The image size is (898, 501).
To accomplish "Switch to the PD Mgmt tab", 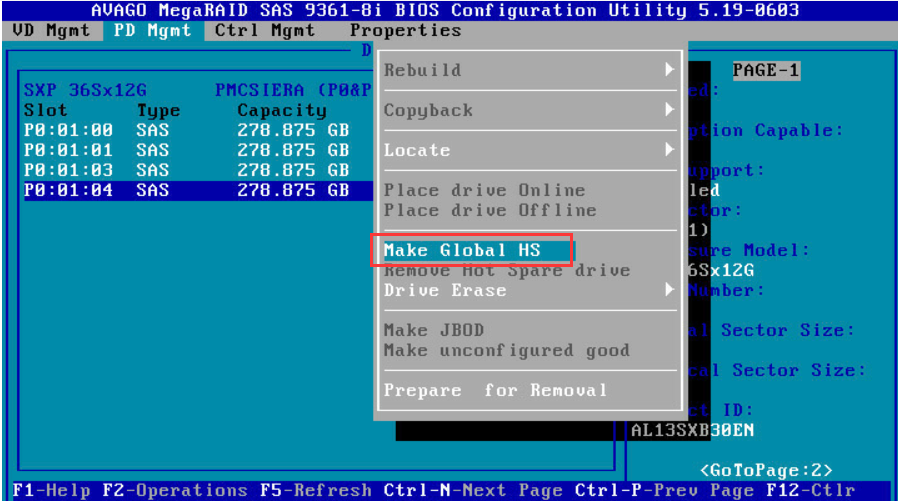I will (153, 30).
